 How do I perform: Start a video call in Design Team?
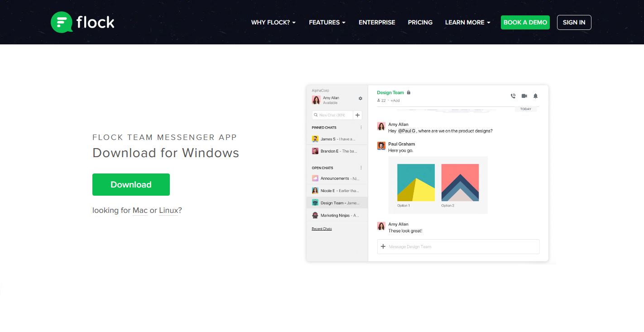click(524, 96)
